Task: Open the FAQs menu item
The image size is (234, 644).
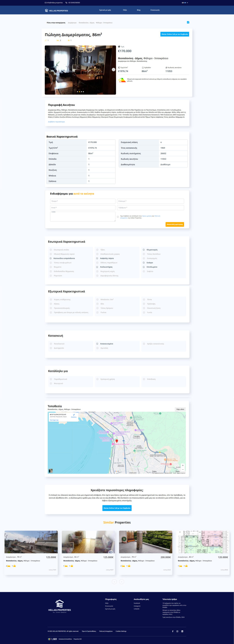Action: point(125,10)
